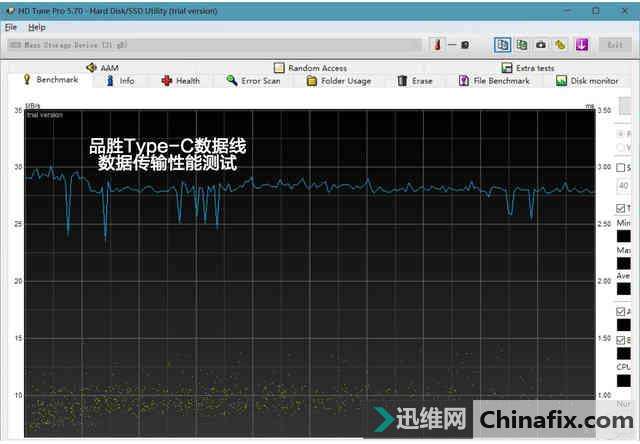Open the Disk monitor tab
Image resolution: width=640 pixels, height=444 pixels.
587,81
